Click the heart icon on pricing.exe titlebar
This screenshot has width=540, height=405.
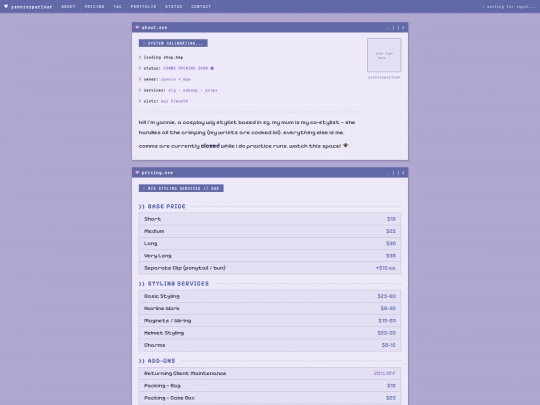pyautogui.click(x=137, y=173)
